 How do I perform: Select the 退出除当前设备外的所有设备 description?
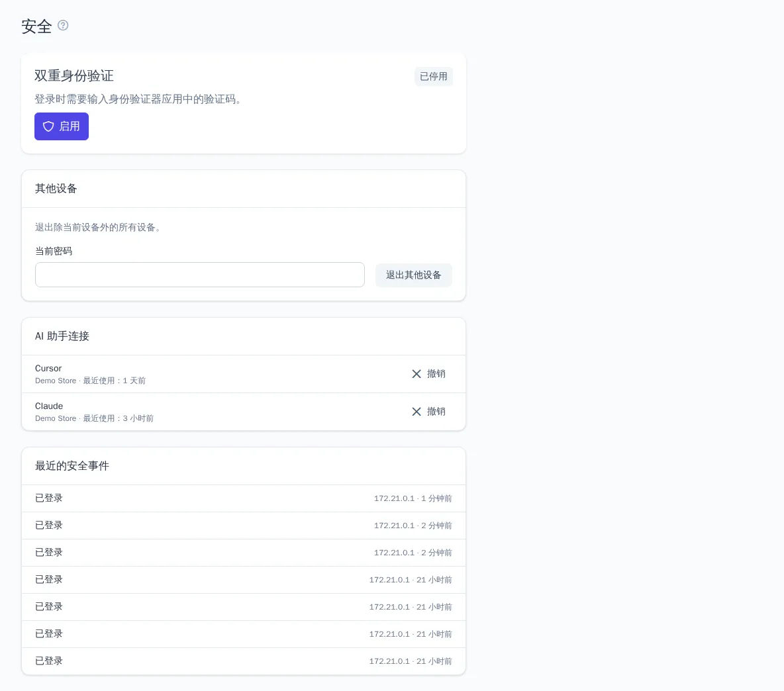pos(99,227)
